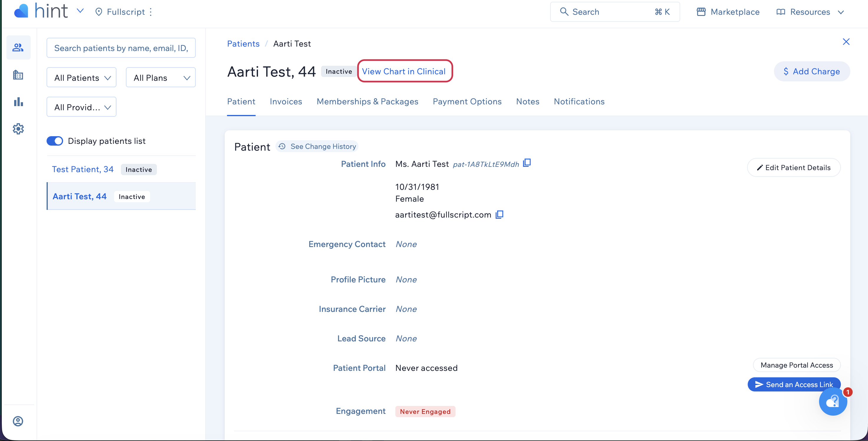Open the help chat bubble widget
This screenshot has height=441, width=868.
tap(833, 401)
